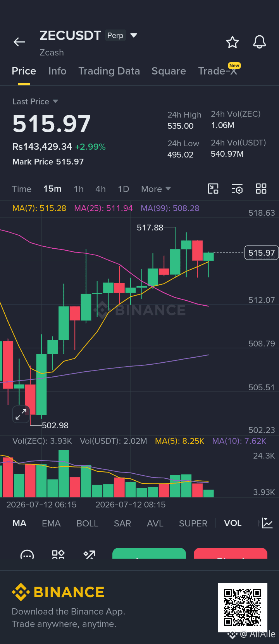279x644 pixels.
Task: Tap the Zcash subtitle under ZECUSDT
Action: point(52,52)
